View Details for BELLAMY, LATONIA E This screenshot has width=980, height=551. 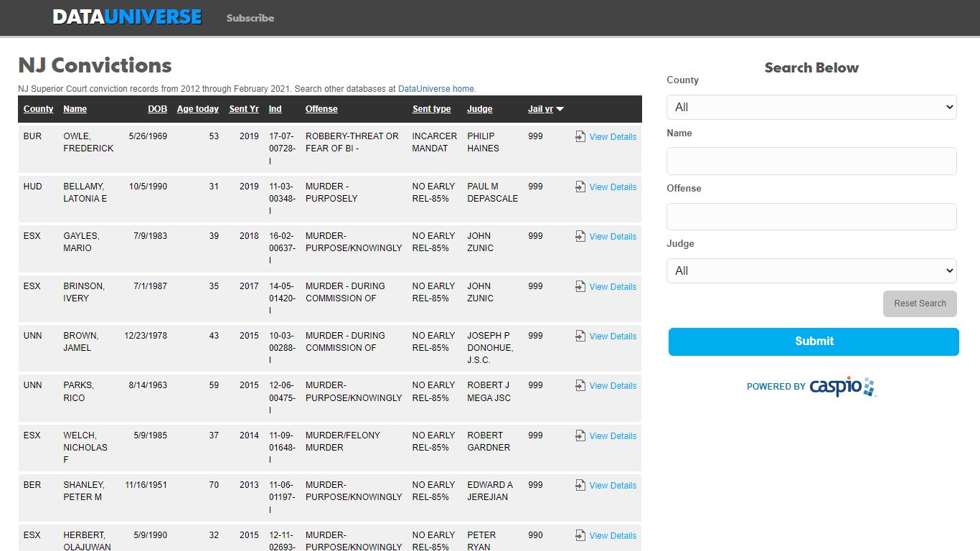(613, 187)
